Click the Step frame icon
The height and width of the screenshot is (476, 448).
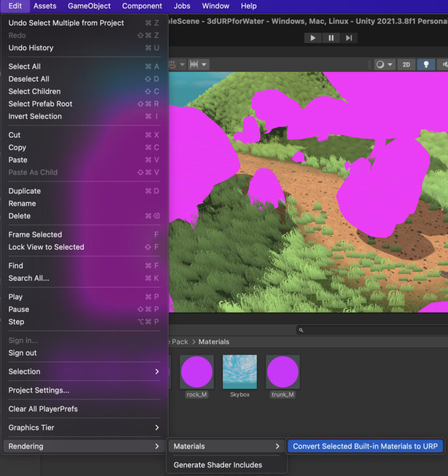pos(349,38)
